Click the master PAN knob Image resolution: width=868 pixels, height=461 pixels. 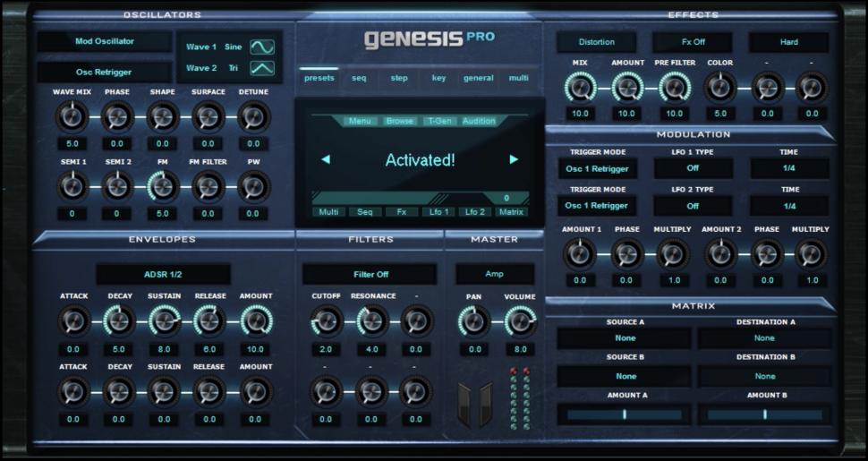click(x=474, y=322)
